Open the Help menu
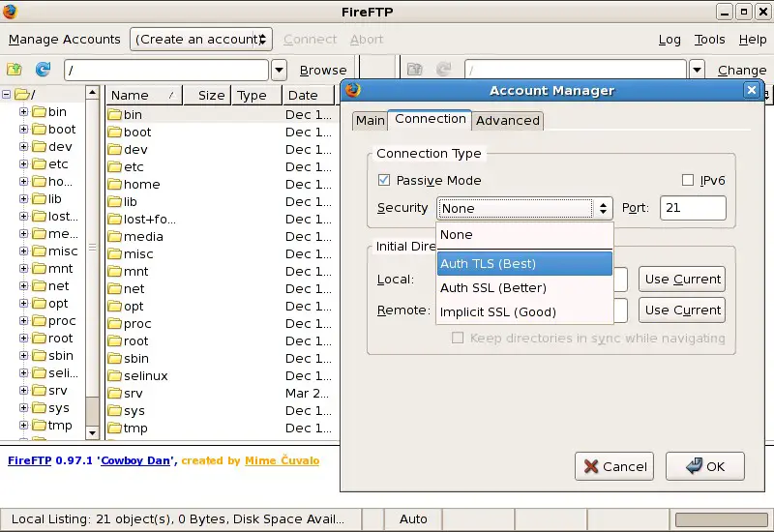The height and width of the screenshot is (532, 774). coord(753,39)
